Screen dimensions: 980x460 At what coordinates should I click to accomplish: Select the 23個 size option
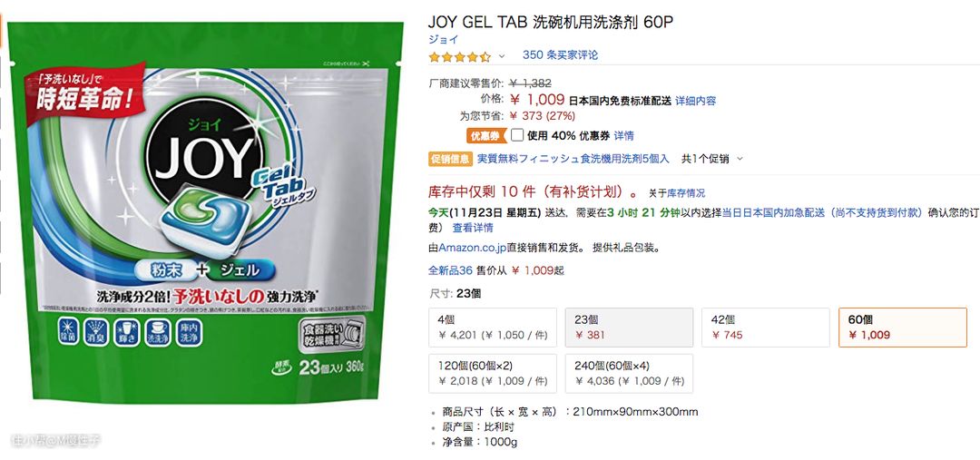(x=630, y=328)
